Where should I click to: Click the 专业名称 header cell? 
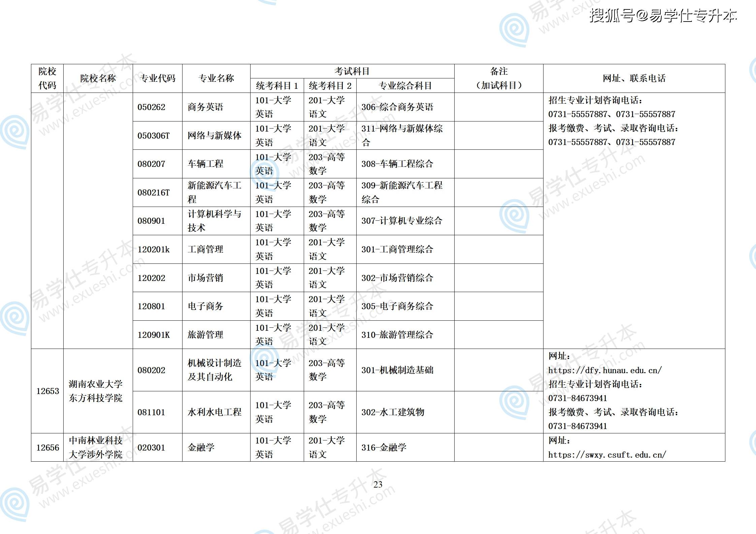[216, 78]
